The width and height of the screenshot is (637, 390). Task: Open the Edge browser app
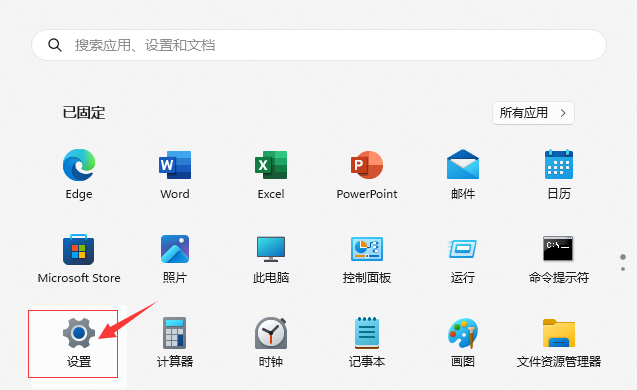click(x=79, y=175)
